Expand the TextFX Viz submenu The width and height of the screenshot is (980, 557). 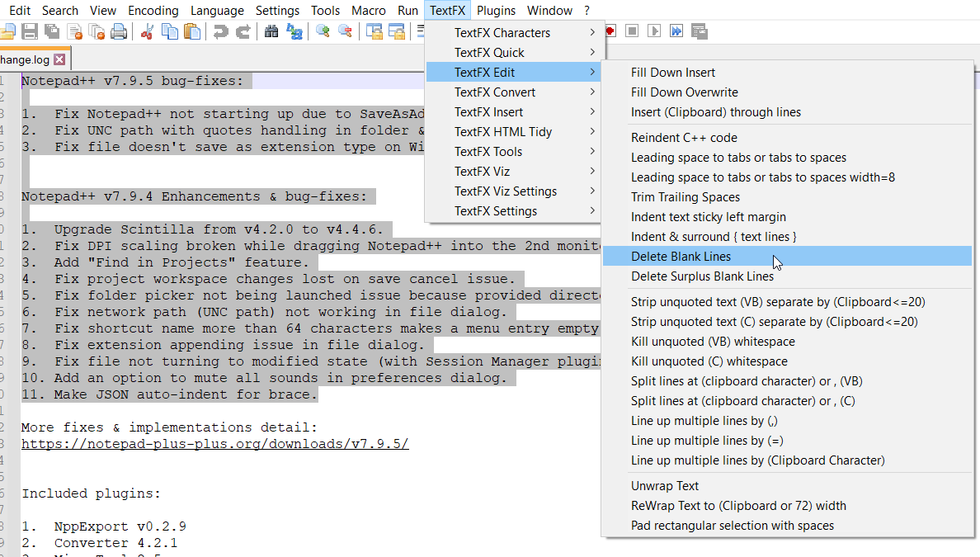click(512, 172)
